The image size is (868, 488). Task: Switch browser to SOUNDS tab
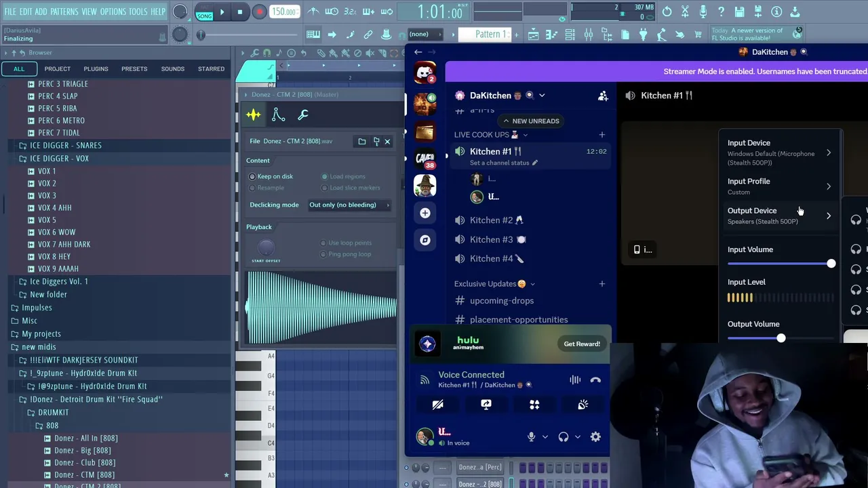pos(172,68)
